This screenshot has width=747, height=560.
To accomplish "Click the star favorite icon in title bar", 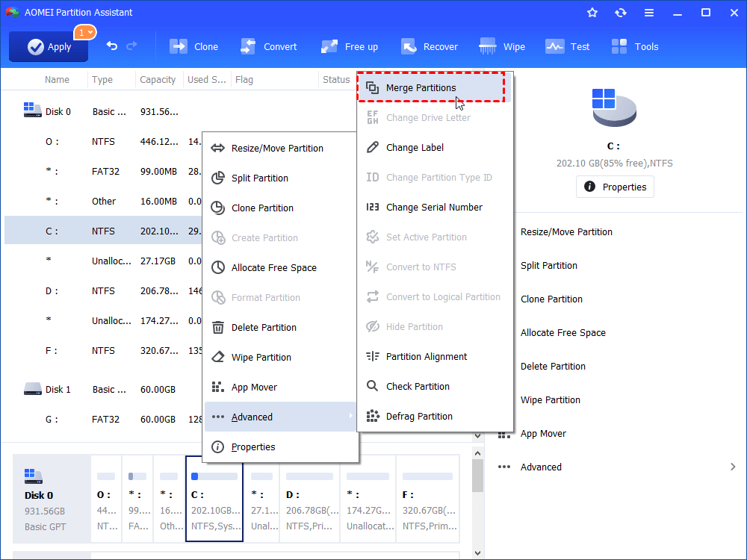I will (592, 13).
